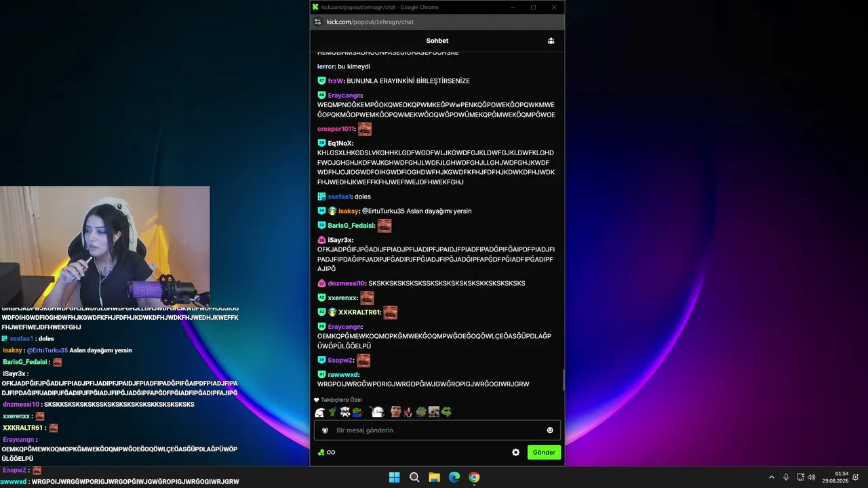868x488 pixels.
Task: Click ssefaa1's username in the popout chat
Action: point(339,197)
